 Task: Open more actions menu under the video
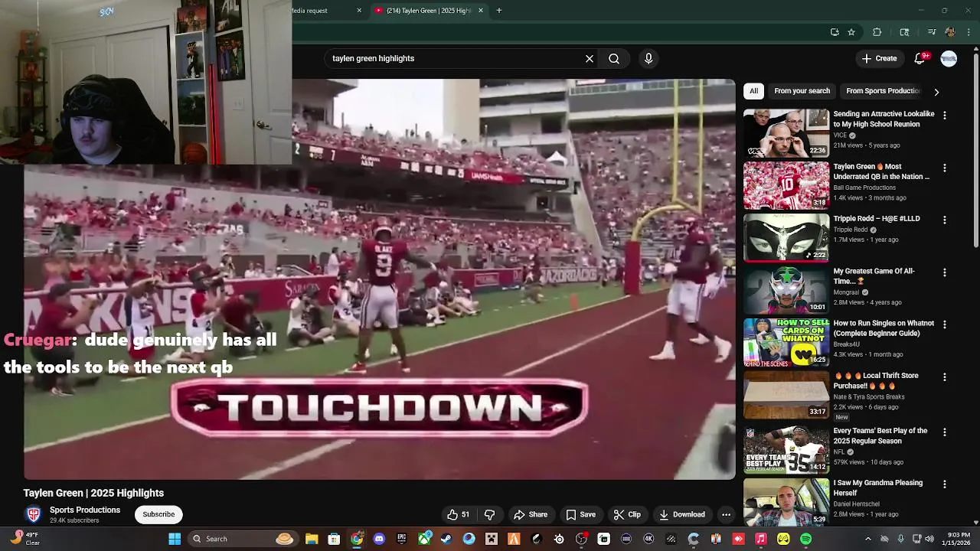[726, 514]
